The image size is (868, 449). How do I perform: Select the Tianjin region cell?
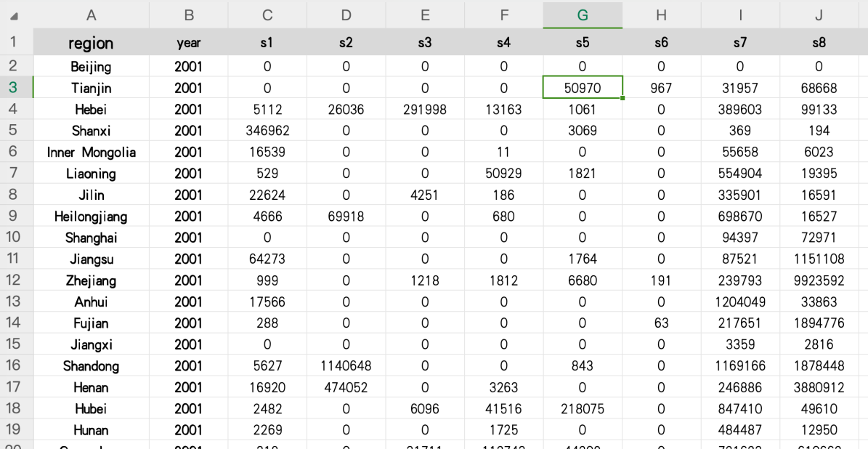pyautogui.click(x=91, y=88)
